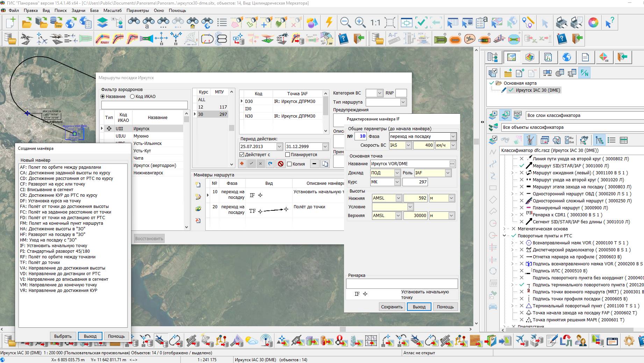Check the Планируется checkbox
Image resolution: width=644 pixels, height=363 pixels.
click(x=288, y=155)
